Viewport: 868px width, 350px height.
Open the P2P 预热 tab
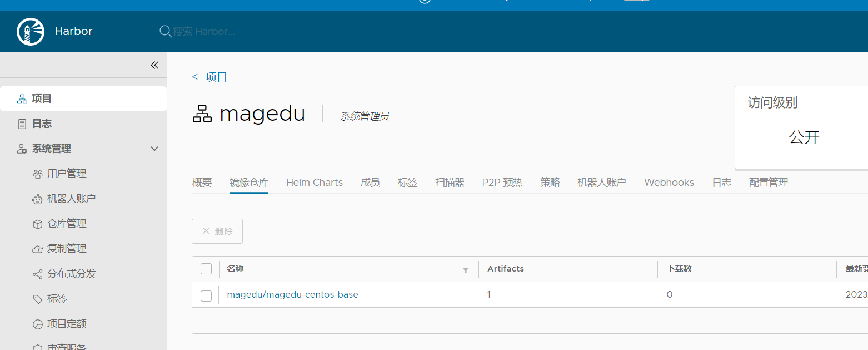tap(502, 183)
